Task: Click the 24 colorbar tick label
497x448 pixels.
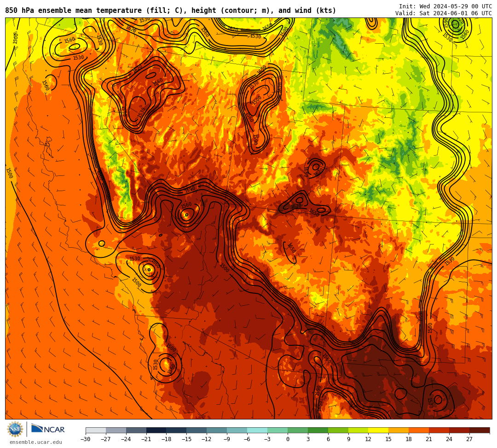Action: (449, 439)
